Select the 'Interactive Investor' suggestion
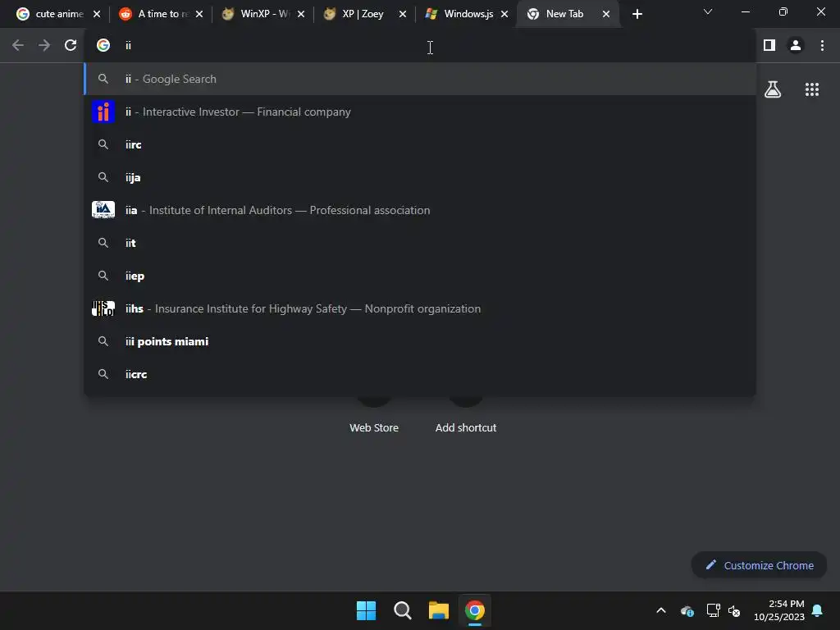 (420, 112)
